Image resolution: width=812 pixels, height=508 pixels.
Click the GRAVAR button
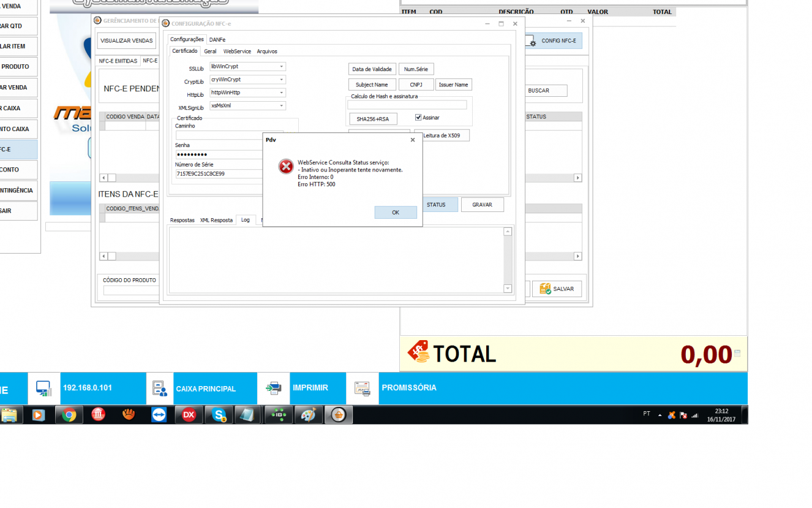click(482, 205)
